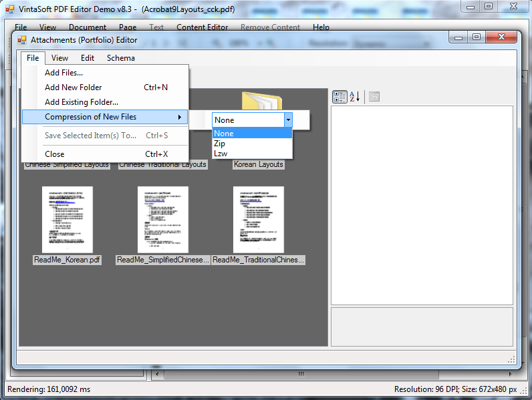The height and width of the screenshot is (400, 532).
Task: Open the View menu in Attachments Editor
Action: [x=59, y=58]
